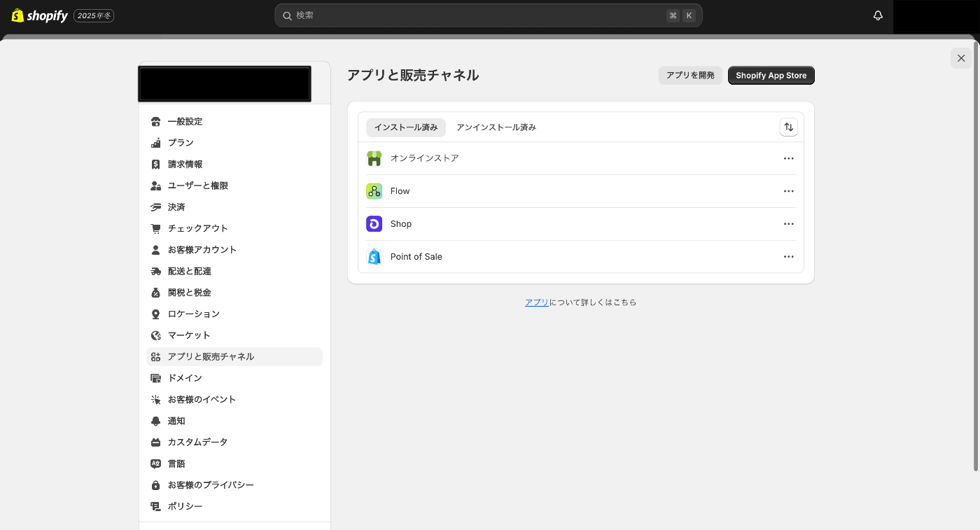Open 請求情報 settings label
The width and height of the screenshot is (980, 530).
[x=185, y=165]
